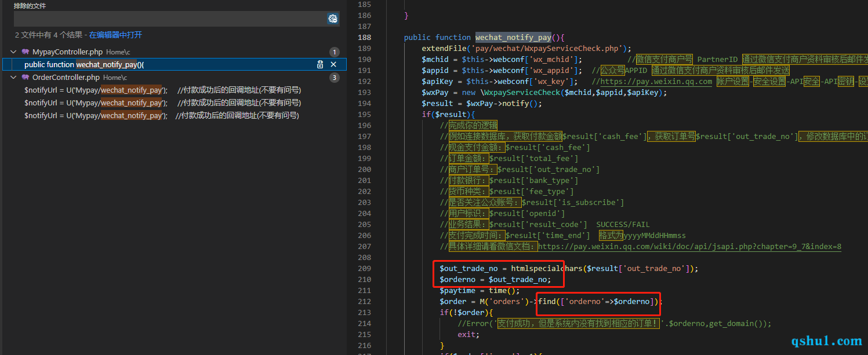The image size is (868, 355).
Task: Click wechat_notify_pay function name in editor
Action: click(513, 38)
